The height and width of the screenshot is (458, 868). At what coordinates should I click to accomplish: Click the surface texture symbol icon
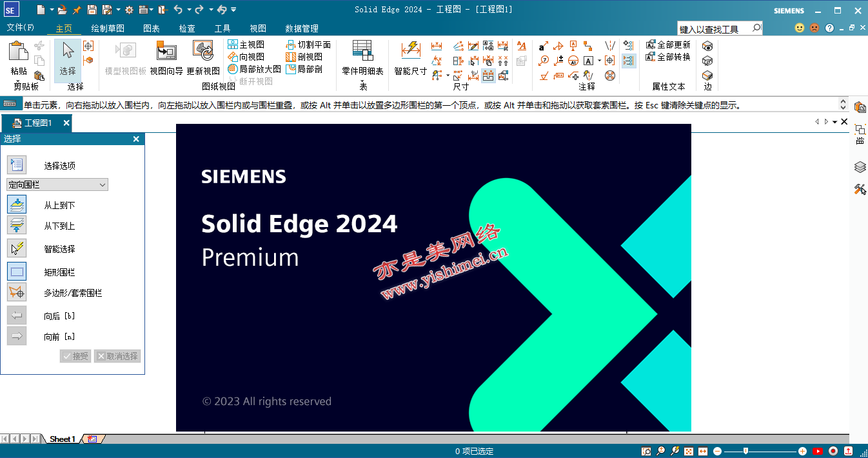(544, 75)
